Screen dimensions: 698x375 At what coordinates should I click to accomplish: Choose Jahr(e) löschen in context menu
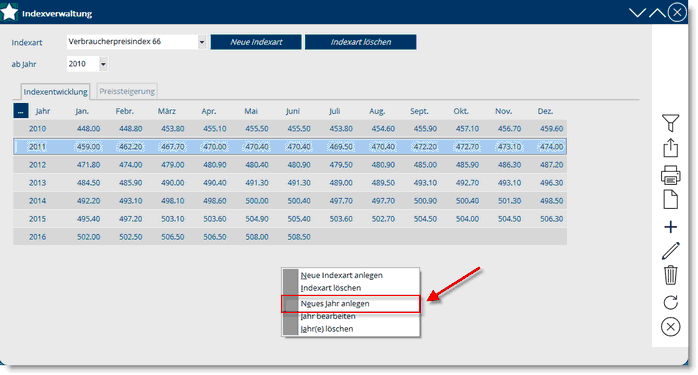(327, 329)
